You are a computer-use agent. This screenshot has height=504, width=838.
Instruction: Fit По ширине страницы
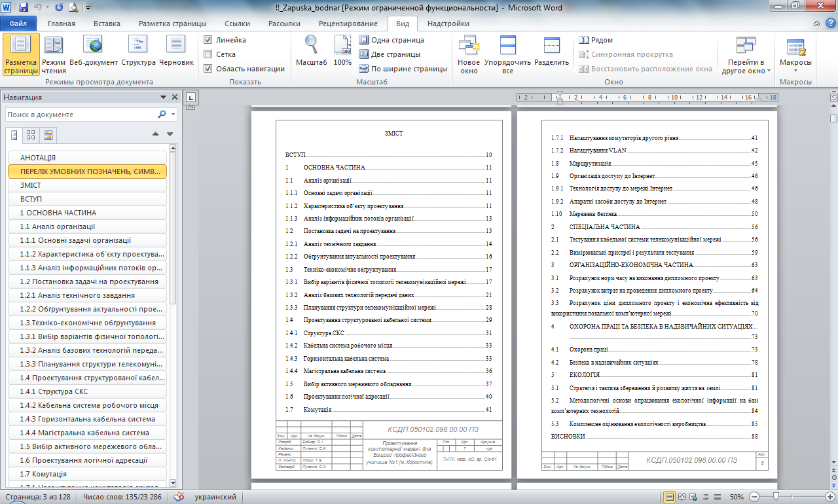click(x=403, y=69)
